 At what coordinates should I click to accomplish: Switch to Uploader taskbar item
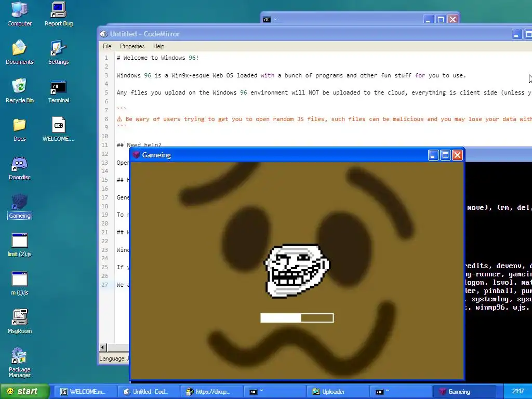[338, 392]
